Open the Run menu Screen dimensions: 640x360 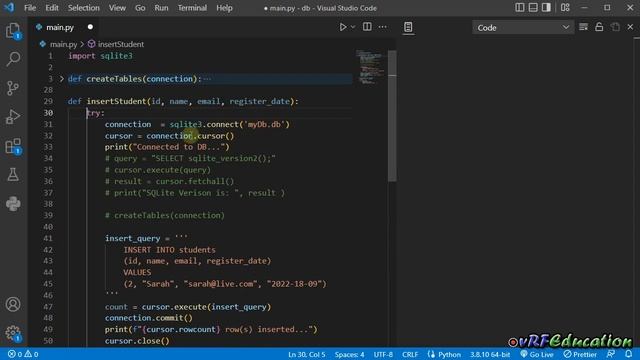click(x=161, y=8)
